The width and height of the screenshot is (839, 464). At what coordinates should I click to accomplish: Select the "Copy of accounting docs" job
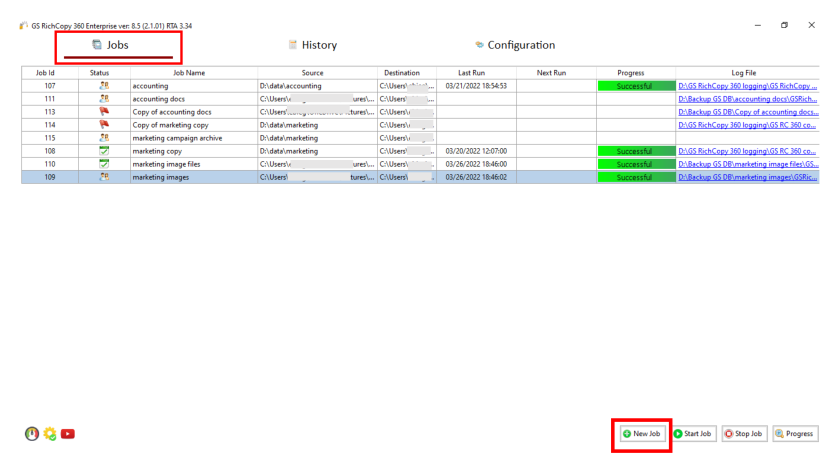pyautogui.click(x=172, y=112)
